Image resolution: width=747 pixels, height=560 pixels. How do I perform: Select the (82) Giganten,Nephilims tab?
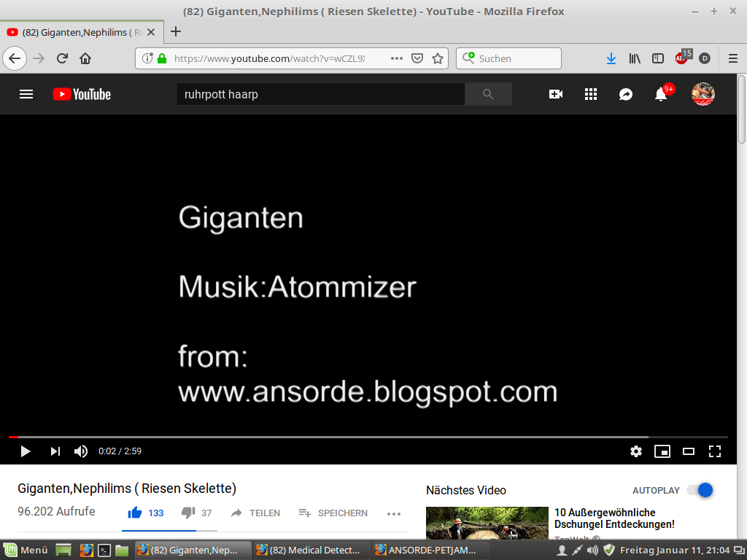click(82, 32)
